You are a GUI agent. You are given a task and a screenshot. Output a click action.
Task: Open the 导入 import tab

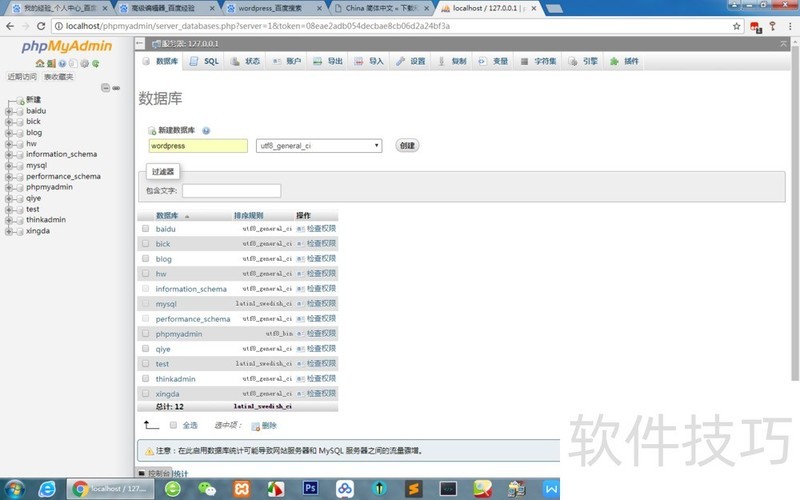369,61
